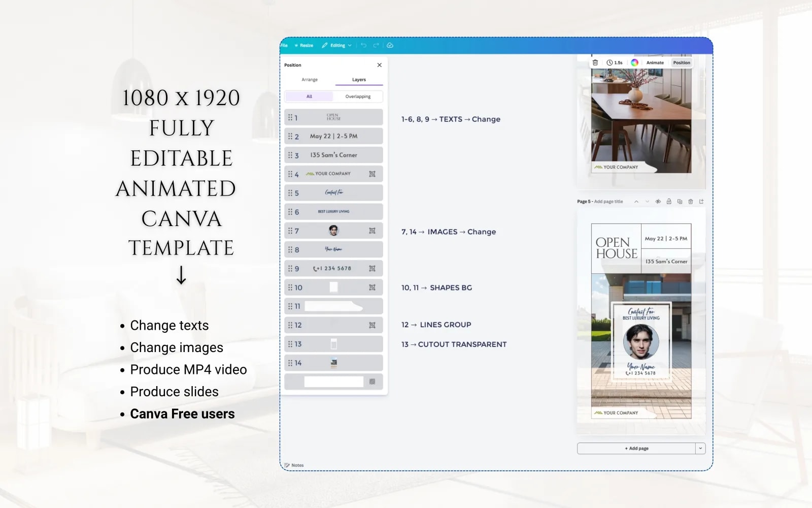
Task: Select layer 2 May 22 | 2-5 PM
Action: tap(333, 136)
